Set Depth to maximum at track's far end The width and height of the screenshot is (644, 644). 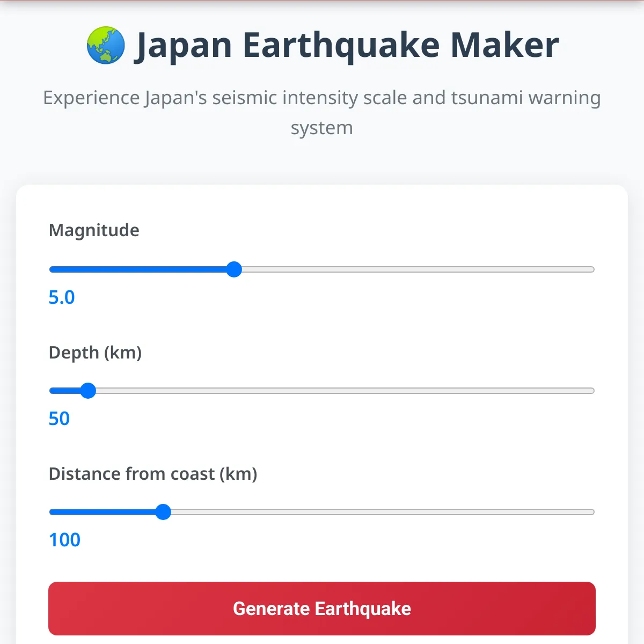pyautogui.click(x=591, y=391)
